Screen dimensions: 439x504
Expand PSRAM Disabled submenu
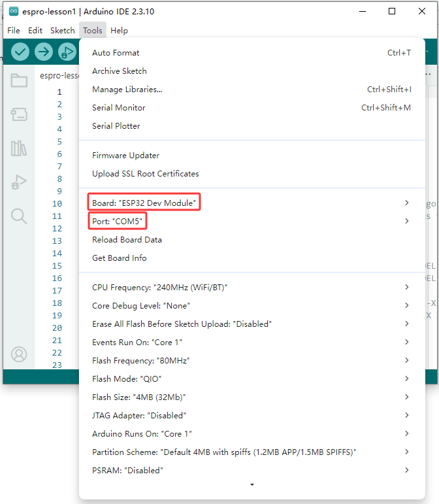click(252, 471)
